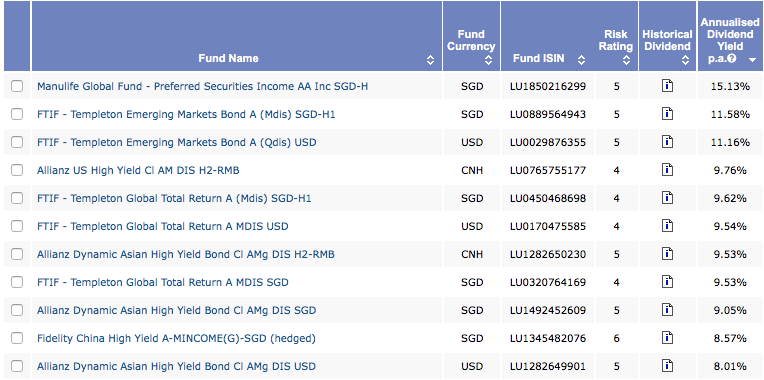Open Fidelity China High Yield A-MINCOME(G)-SGD (hedged) link
Image resolution: width=764 pixels, height=380 pixels.
[176, 338]
